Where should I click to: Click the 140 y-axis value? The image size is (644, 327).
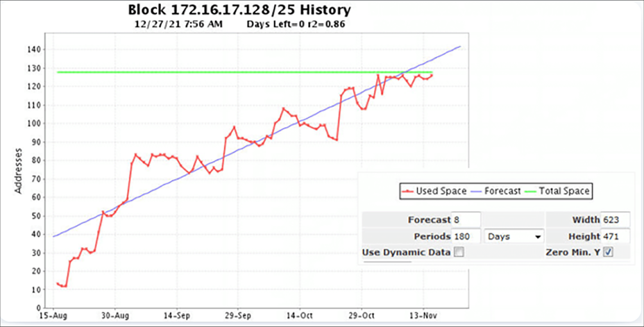coord(34,50)
